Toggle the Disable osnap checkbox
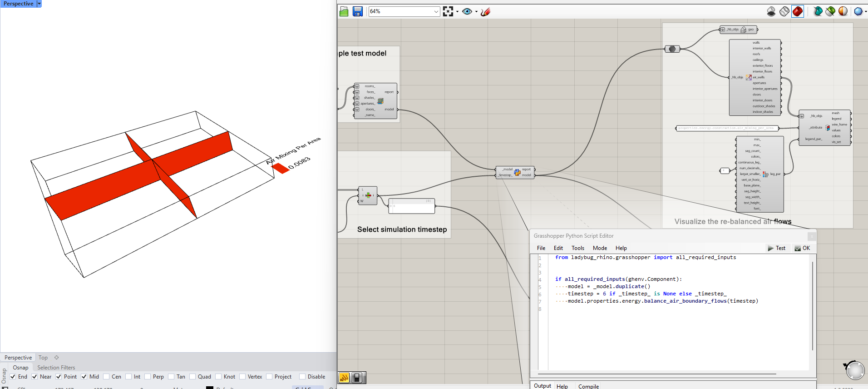868x389 pixels. (302, 377)
